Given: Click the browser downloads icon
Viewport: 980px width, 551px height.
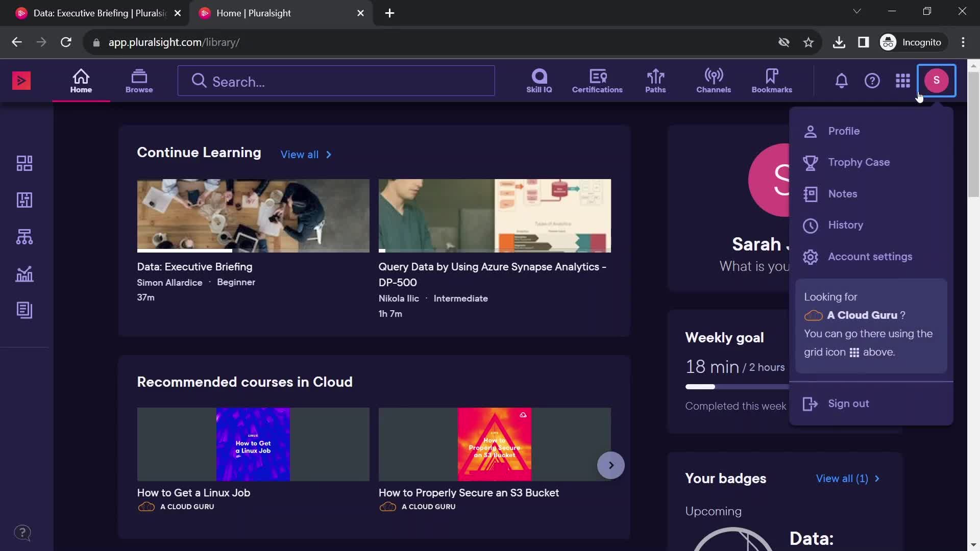Looking at the screenshot, I should [x=839, y=42].
